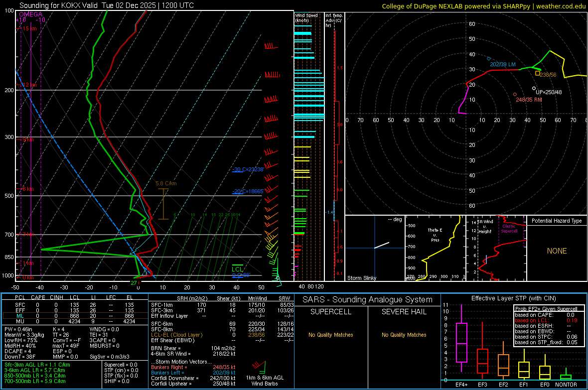Click the Classic Supercell label

click(x=509, y=229)
